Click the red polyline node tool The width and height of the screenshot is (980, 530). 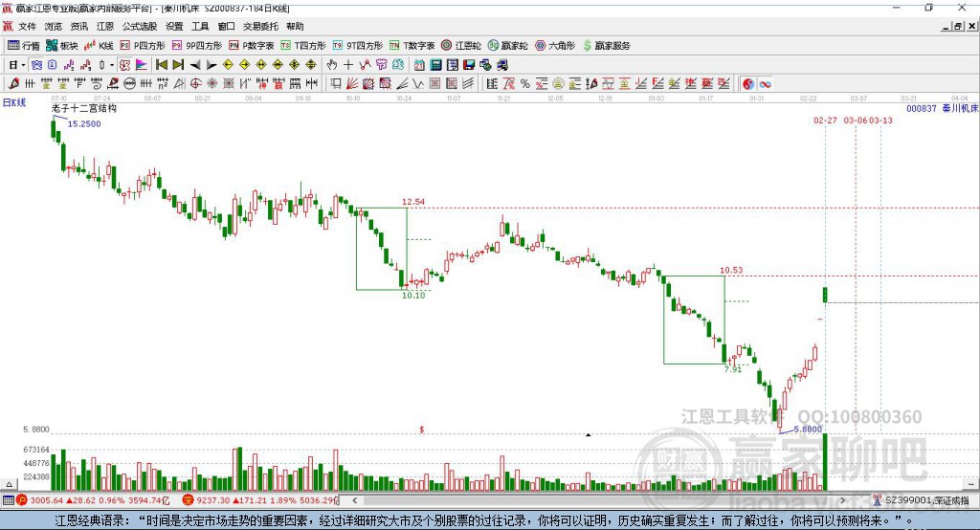coord(365,65)
